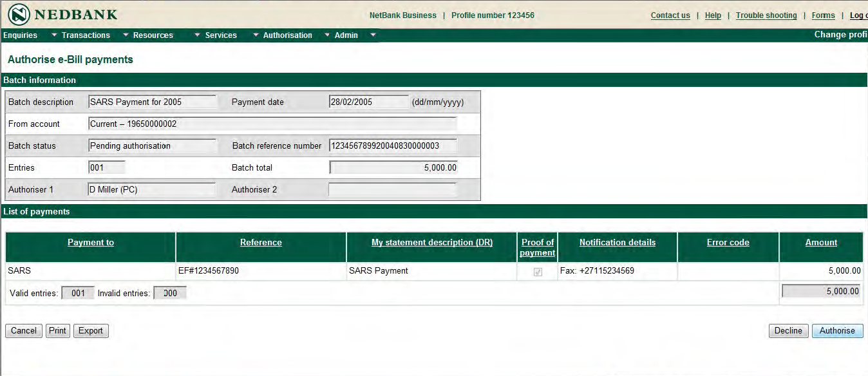
Task: Visit the Trouble shooting link
Action: (766, 15)
